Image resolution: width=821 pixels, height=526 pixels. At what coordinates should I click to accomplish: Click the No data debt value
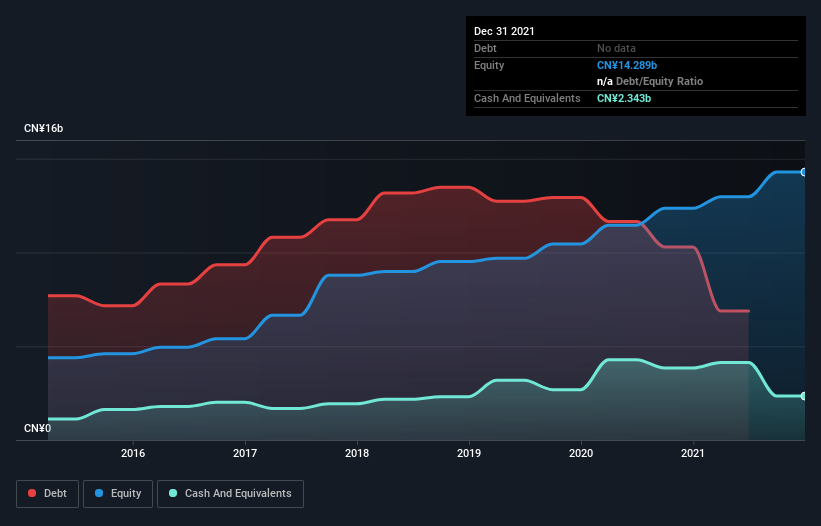616,48
